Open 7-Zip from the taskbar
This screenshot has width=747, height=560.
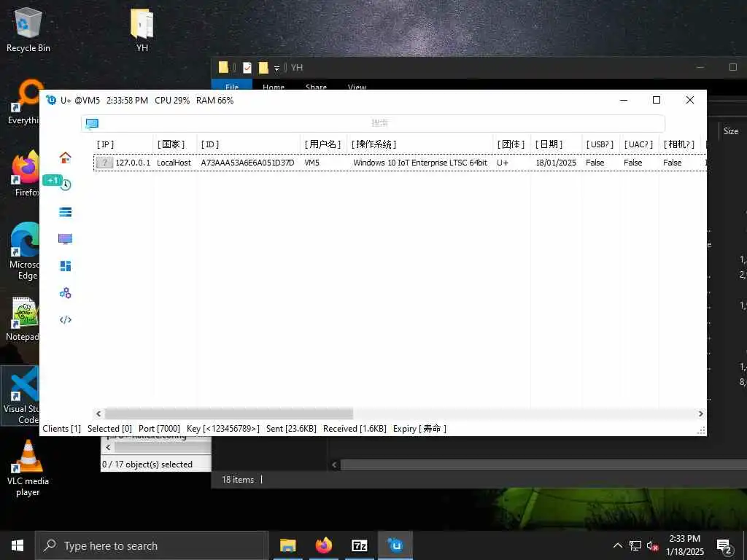click(x=359, y=545)
